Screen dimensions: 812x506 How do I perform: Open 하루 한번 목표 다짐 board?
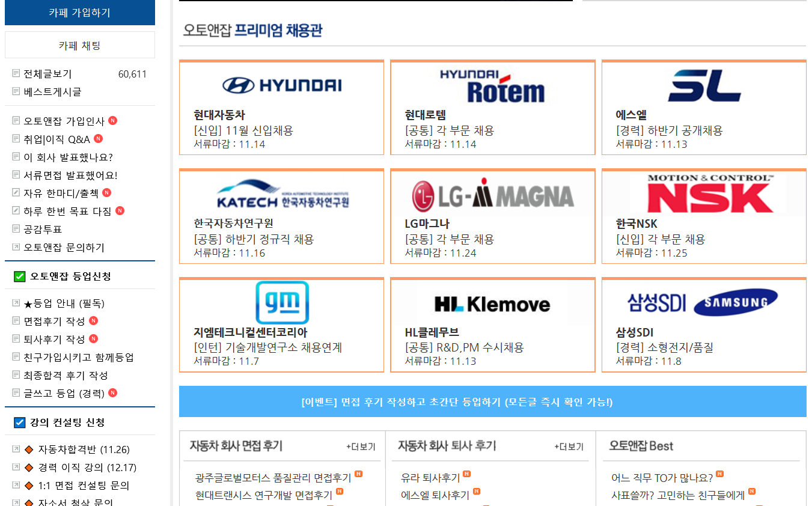click(67, 211)
